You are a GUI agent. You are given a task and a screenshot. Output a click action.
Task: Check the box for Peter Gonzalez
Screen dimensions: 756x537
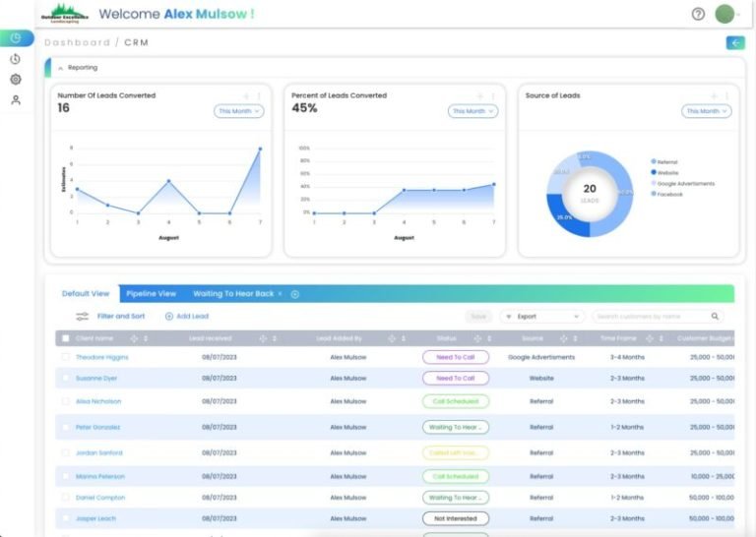(66, 427)
